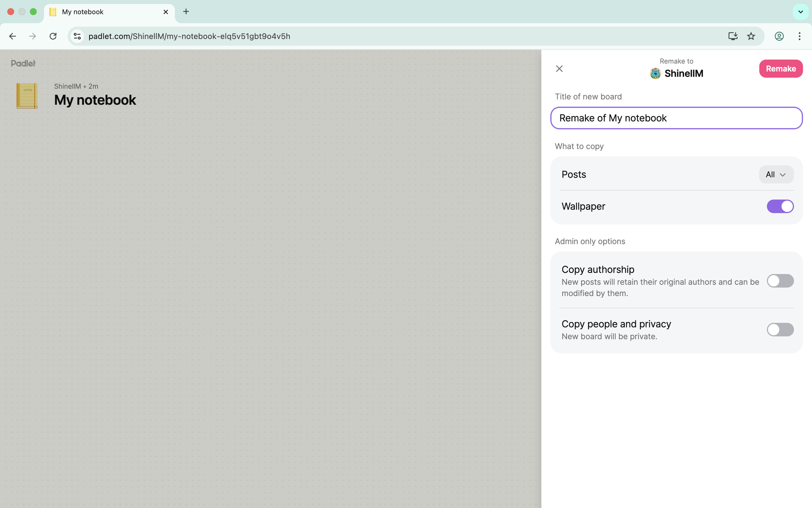The image size is (812, 508).
Task: Disable the Wallpaper toggle
Action: pyautogui.click(x=780, y=206)
